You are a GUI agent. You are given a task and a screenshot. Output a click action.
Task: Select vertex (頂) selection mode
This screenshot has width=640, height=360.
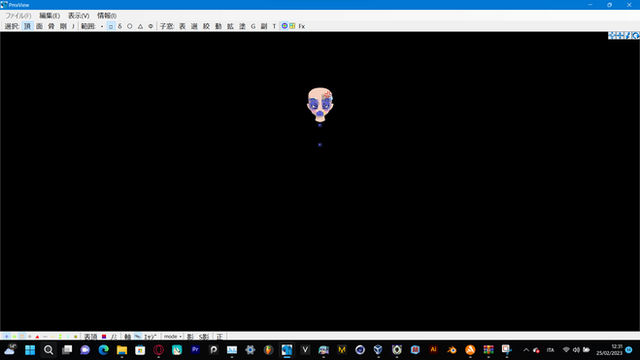27,26
